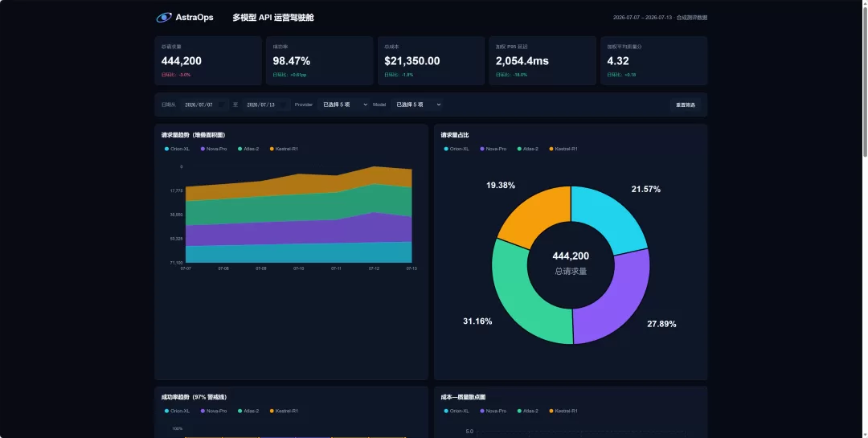868x438 pixels.
Task: Click the AstraOps planet logo icon
Action: [x=164, y=18]
